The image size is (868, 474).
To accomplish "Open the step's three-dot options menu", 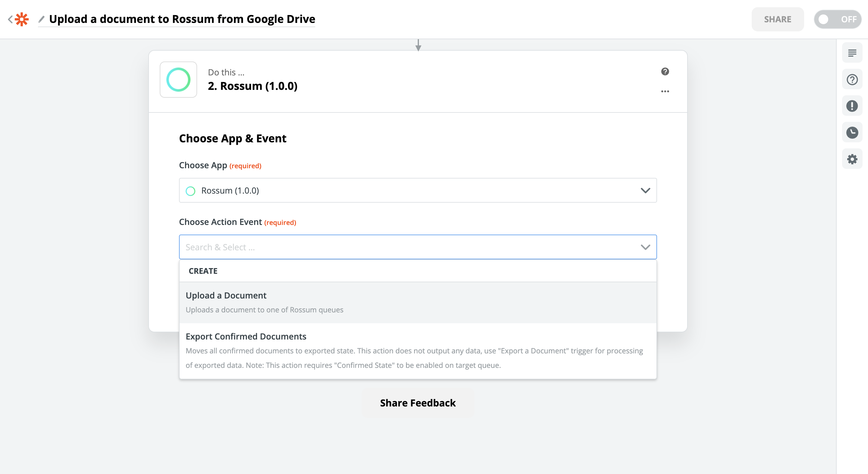I will point(665,91).
